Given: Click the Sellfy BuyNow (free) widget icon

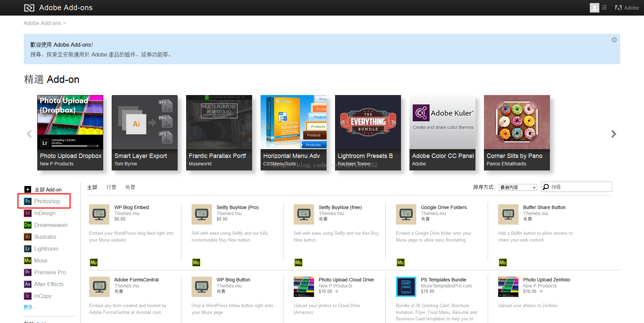Looking at the screenshot, I should coord(304,214).
